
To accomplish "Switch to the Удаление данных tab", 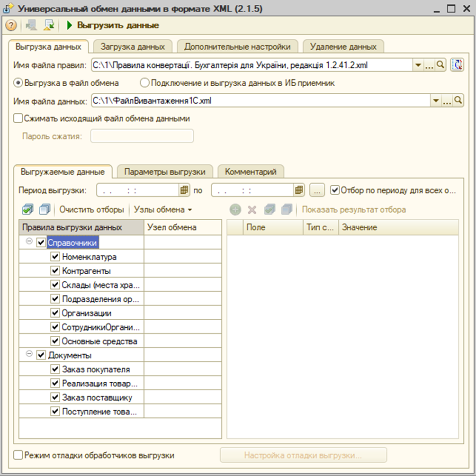I will 344,46.
